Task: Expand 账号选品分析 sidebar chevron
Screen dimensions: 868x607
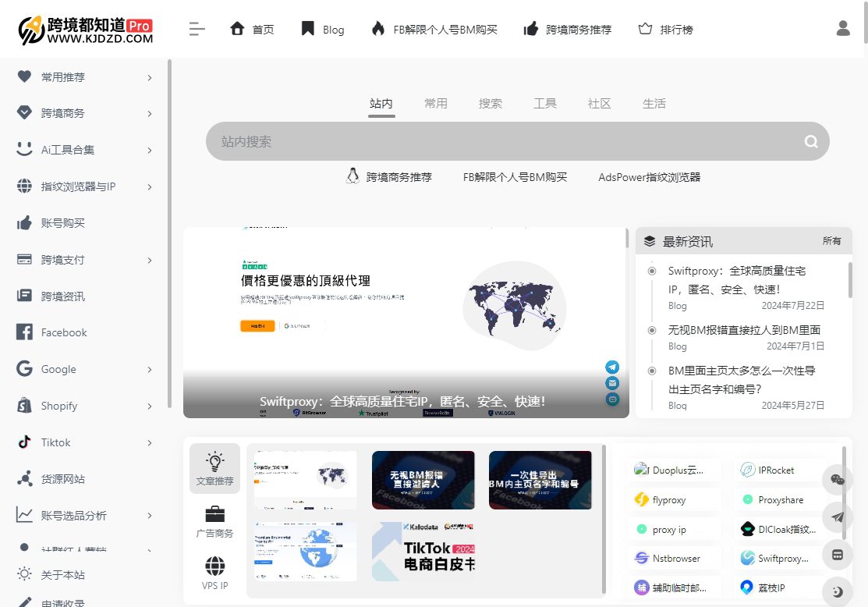Action: pyautogui.click(x=150, y=516)
